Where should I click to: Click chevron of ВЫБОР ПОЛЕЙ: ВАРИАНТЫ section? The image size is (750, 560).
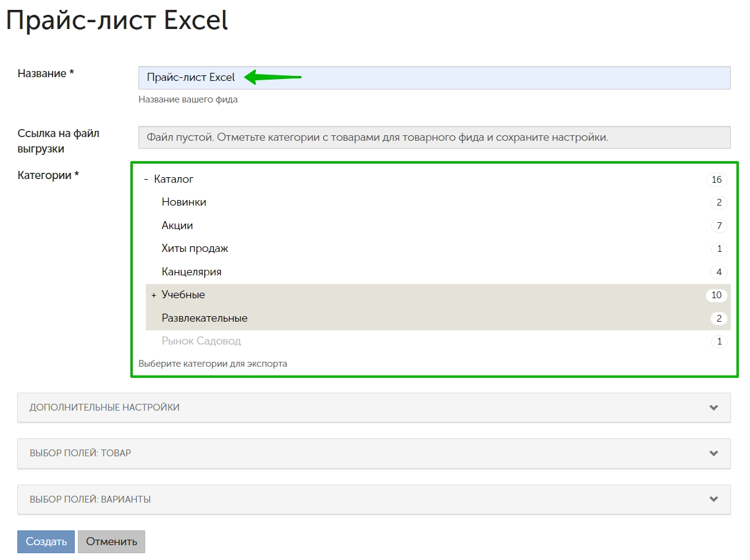[714, 499]
